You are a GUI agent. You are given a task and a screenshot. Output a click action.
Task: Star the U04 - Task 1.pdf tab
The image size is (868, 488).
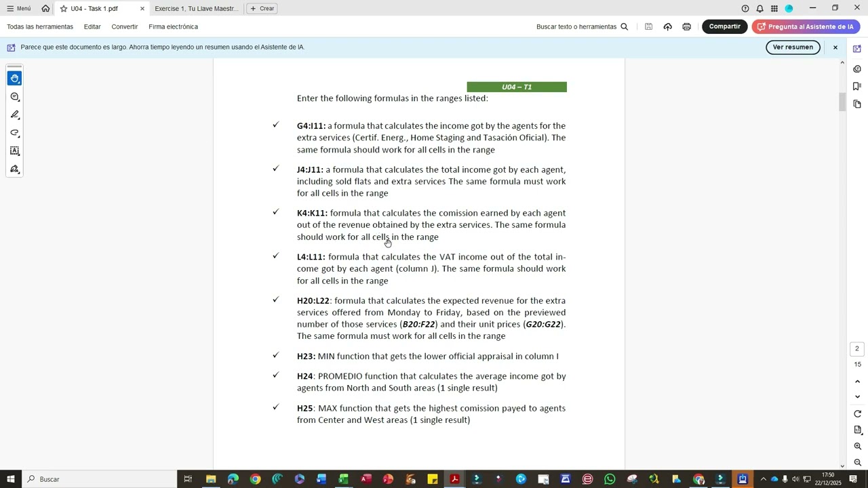pyautogui.click(x=64, y=9)
